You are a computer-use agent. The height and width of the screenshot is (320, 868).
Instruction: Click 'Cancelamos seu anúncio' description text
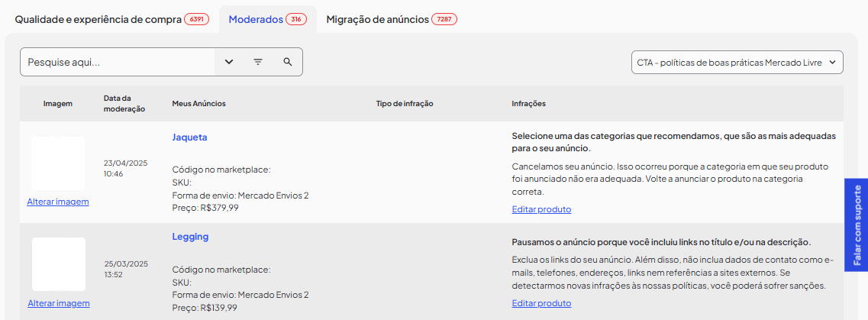coord(670,179)
